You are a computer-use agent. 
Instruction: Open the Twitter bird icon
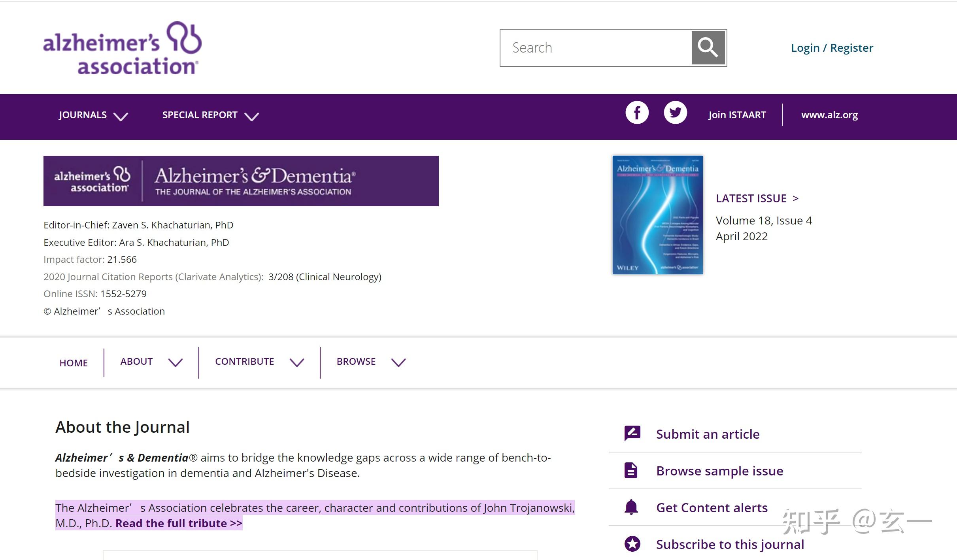pyautogui.click(x=675, y=113)
